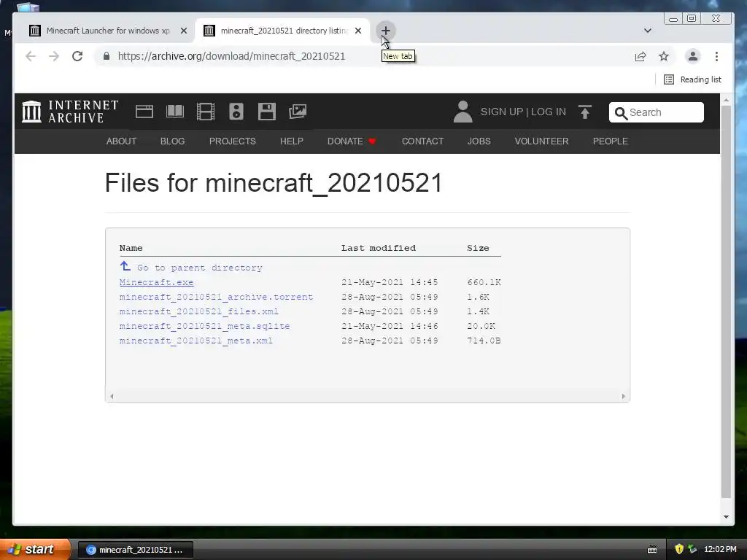Open the PROJECTS menu item
This screenshot has height=560, width=747.
pos(233,141)
